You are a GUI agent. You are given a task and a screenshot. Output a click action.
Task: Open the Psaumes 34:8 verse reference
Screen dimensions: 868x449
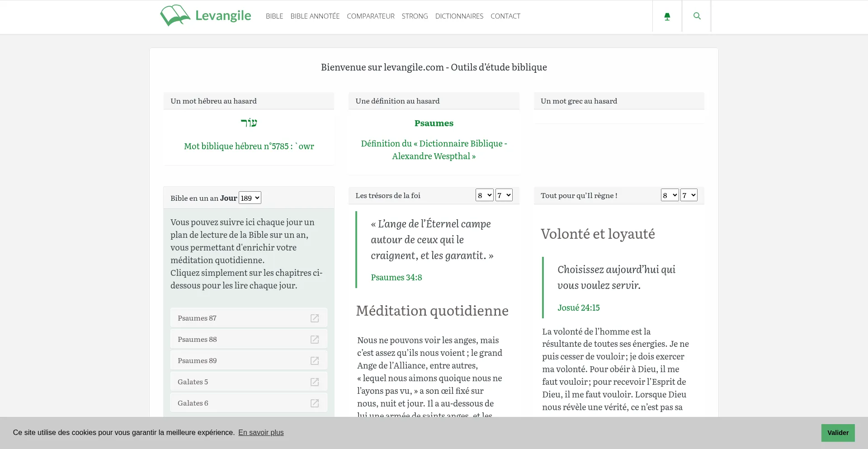pyautogui.click(x=396, y=277)
